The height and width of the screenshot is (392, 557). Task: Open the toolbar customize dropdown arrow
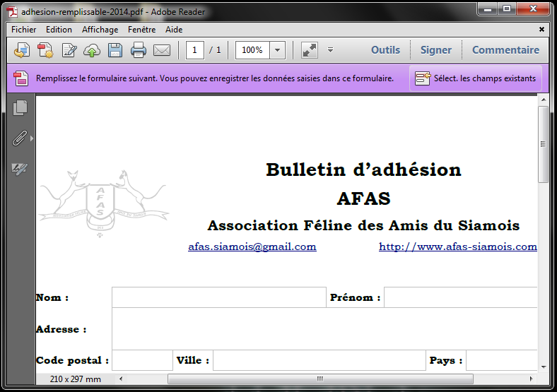330,50
